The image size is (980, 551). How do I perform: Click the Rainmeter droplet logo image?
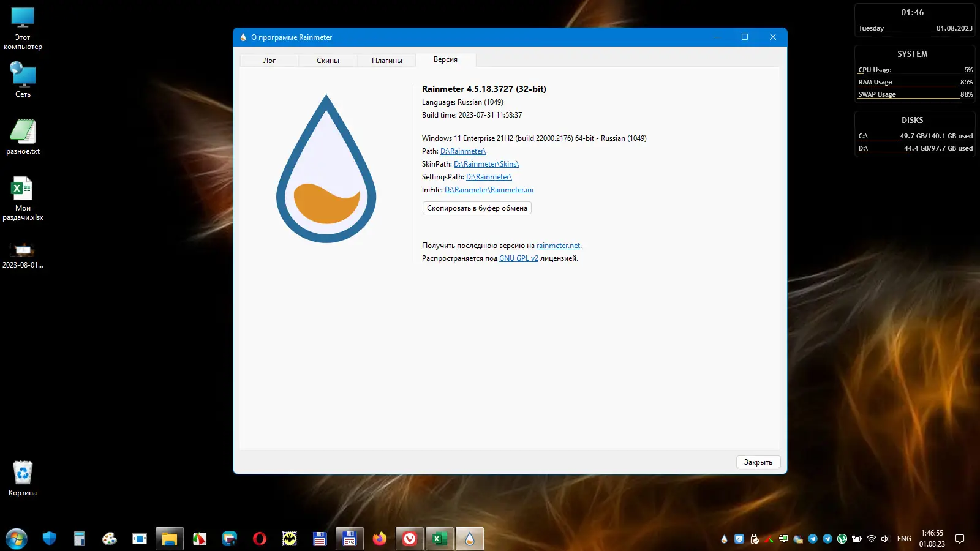(326, 168)
